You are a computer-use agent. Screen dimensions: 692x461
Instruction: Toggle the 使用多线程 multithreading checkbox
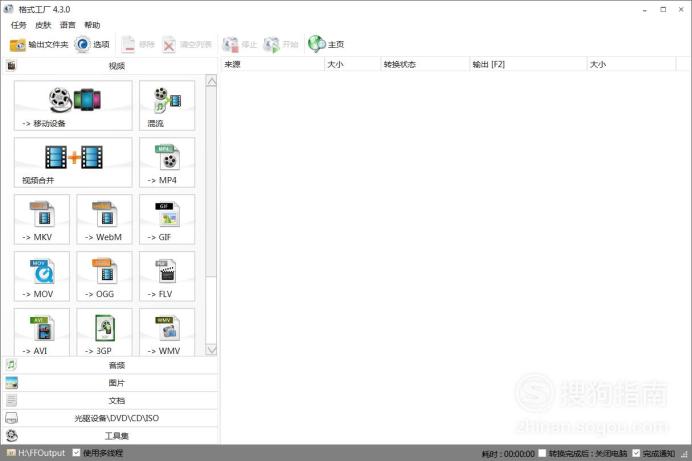point(76,453)
